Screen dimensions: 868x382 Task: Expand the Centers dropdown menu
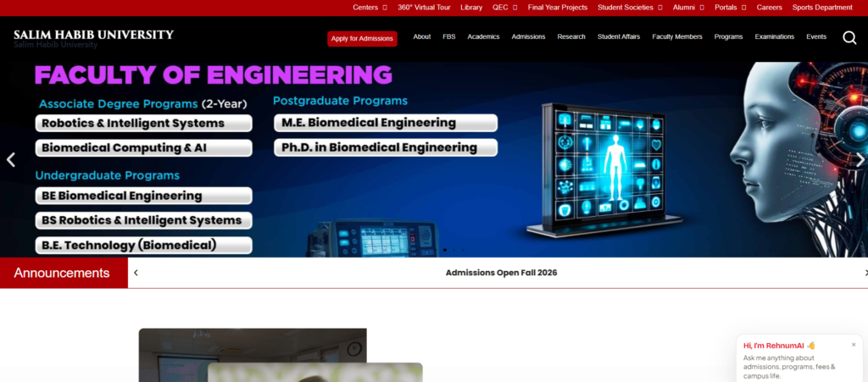tap(370, 8)
